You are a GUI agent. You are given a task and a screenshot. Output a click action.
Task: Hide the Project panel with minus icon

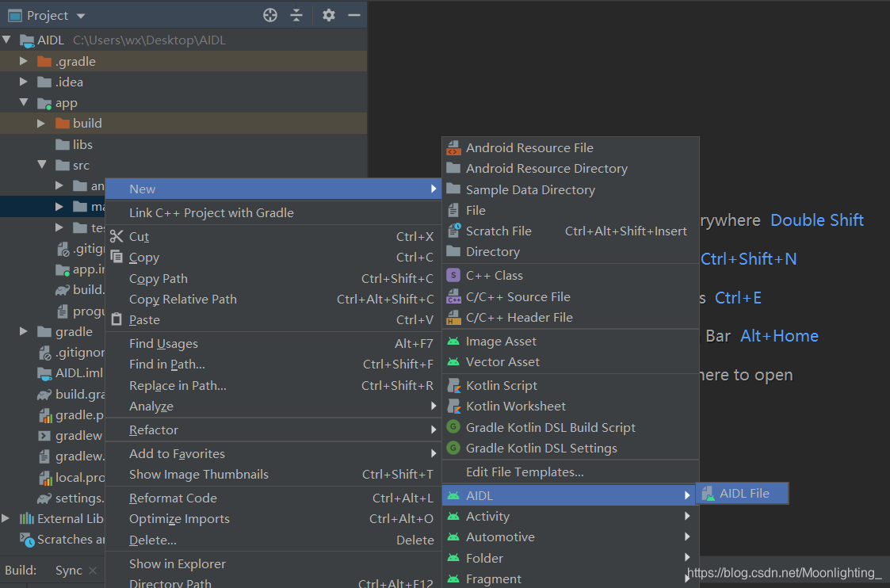(x=354, y=15)
